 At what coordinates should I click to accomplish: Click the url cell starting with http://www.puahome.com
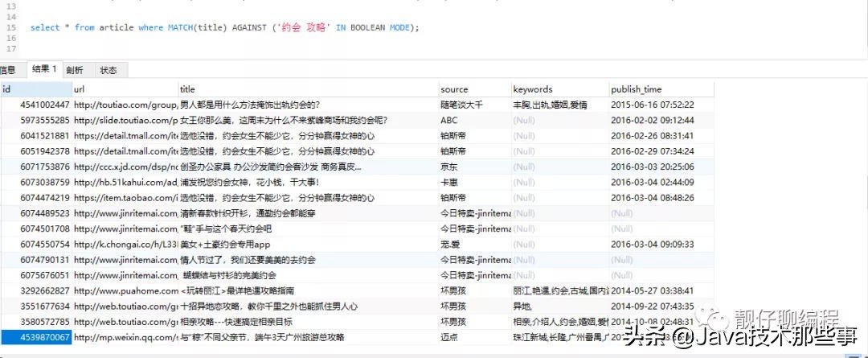click(x=125, y=291)
